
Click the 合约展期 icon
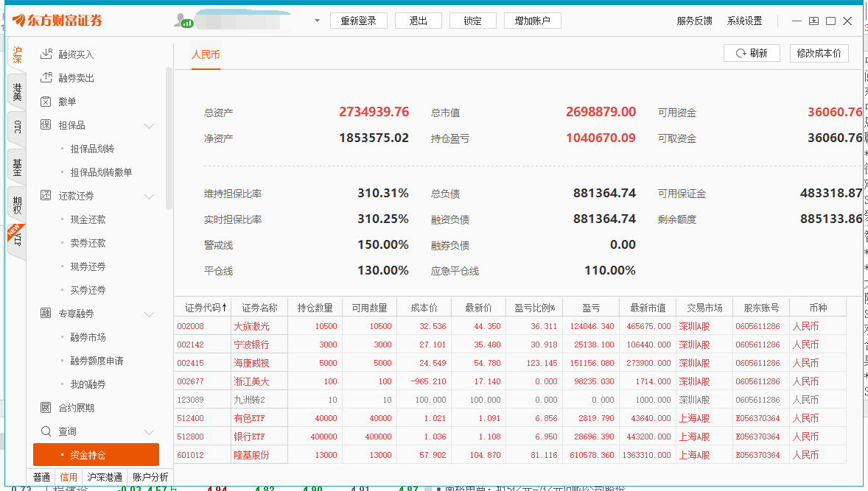[46, 408]
